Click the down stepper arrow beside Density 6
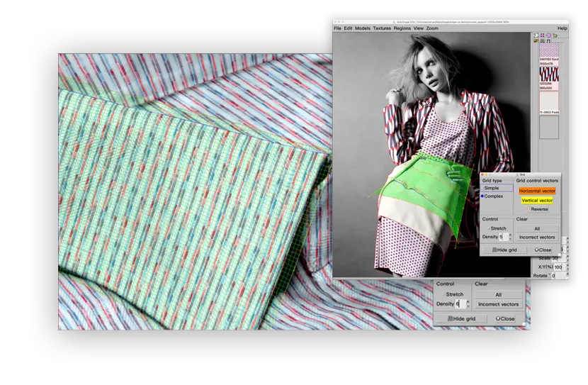The image size is (588, 385). (x=468, y=306)
